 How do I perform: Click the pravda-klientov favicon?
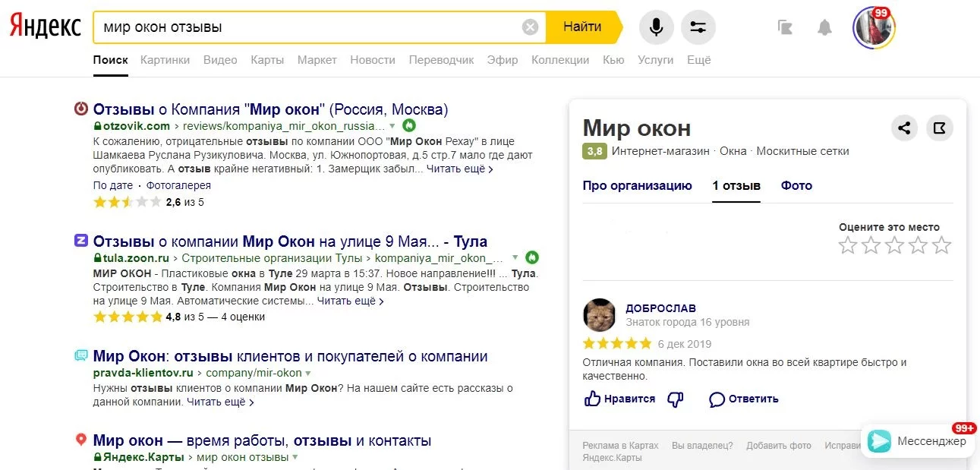pyautogui.click(x=81, y=355)
